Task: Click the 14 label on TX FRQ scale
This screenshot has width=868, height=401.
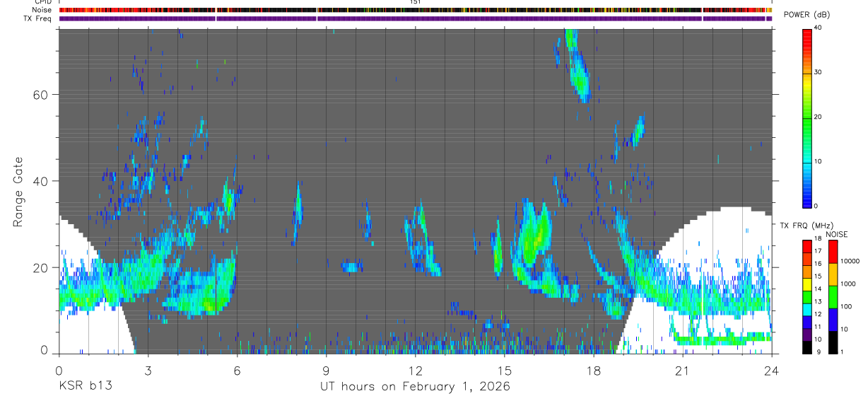Action: pos(819,290)
